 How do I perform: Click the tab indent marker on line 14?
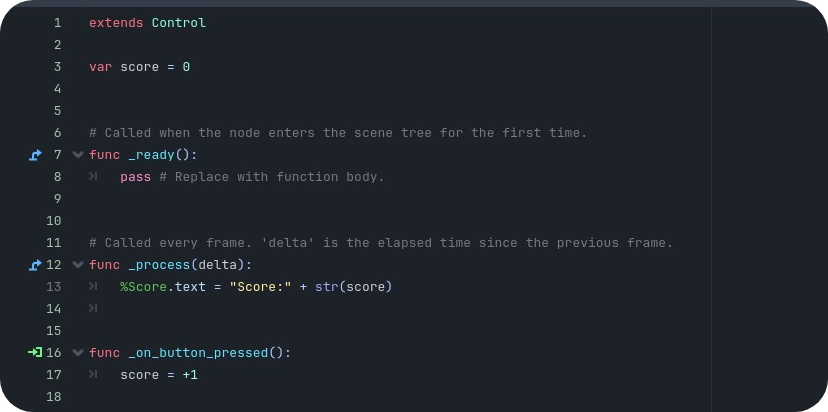click(93, 308)
